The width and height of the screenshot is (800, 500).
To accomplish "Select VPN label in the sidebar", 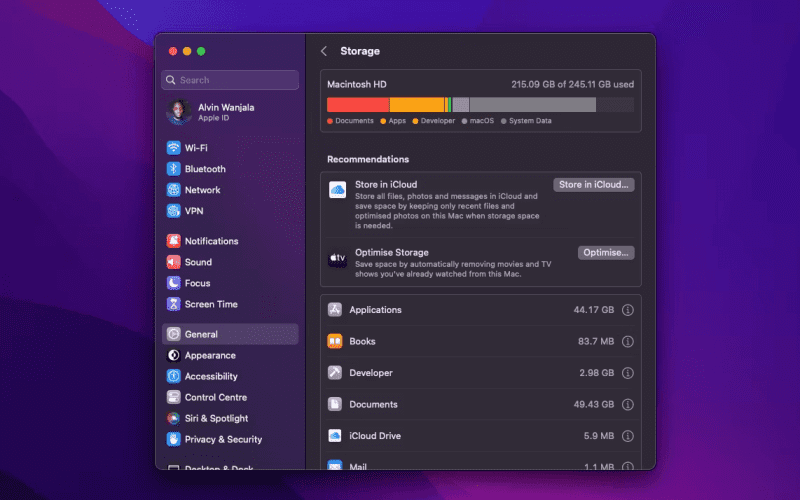I will tap(194, 211).
